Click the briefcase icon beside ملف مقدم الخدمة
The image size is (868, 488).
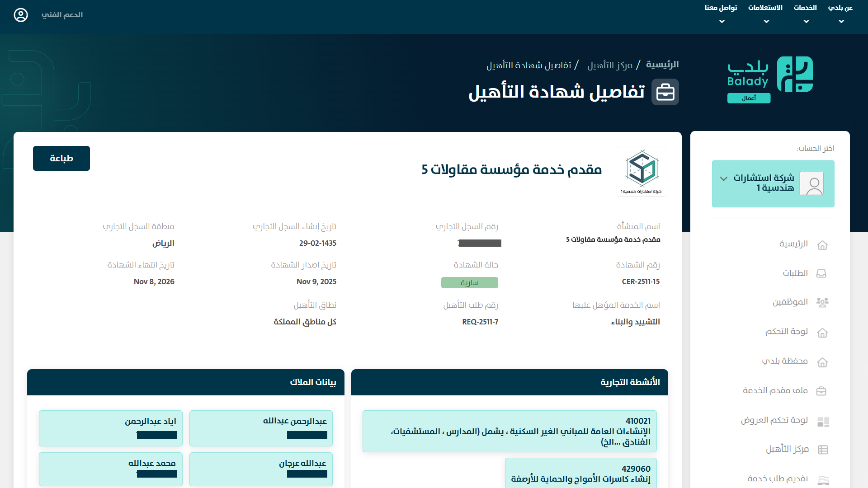point(821,391)
